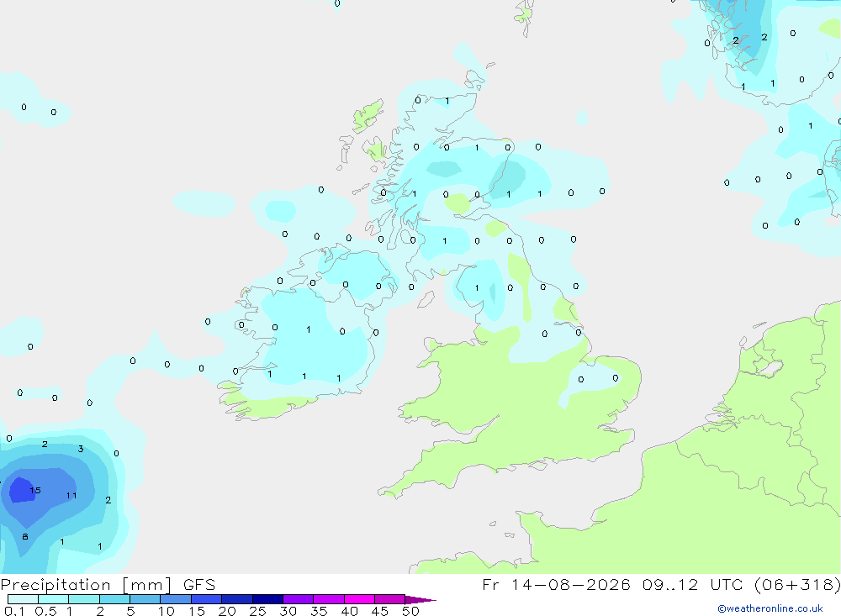Click the "30" legend scale label
This screenshot has width=841, height=616.
(x=288, y=611)
